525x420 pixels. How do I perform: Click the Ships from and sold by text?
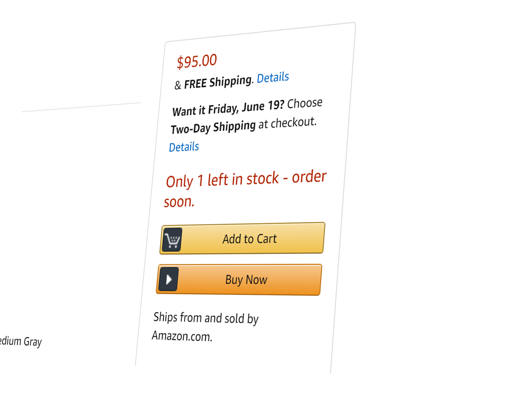click(206, 318)
